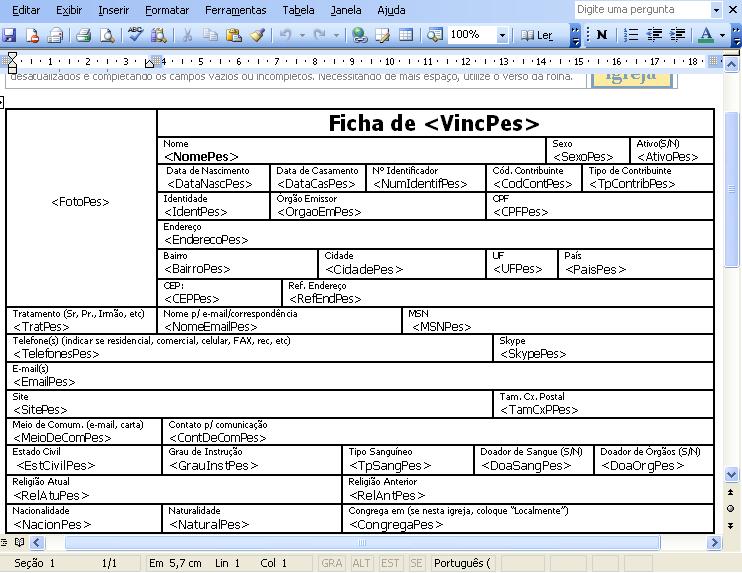
Task: Open the Formatar menu
Action: click(167, 10)
